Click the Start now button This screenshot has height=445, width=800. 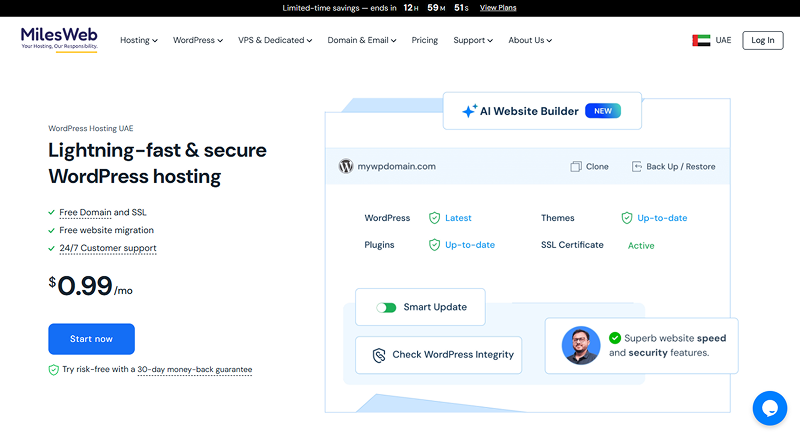pos(91,339)
